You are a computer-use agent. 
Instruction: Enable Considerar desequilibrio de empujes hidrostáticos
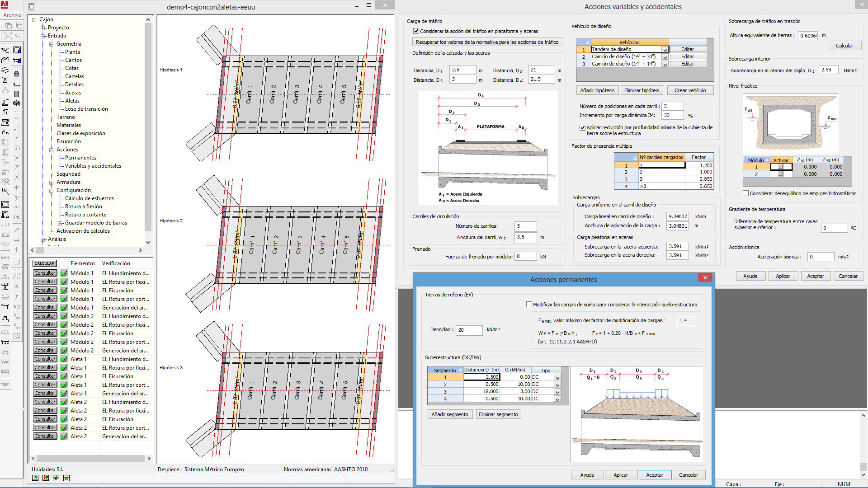pos(745,193)
